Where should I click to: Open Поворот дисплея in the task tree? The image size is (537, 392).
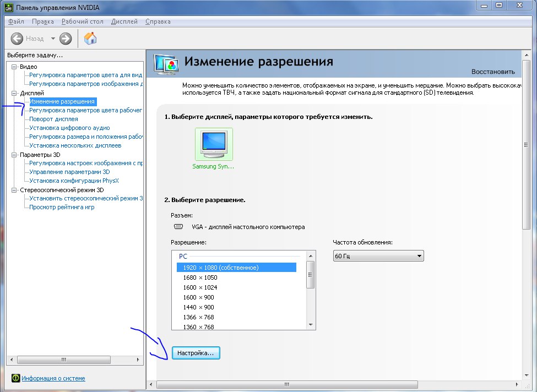[53, 119]
